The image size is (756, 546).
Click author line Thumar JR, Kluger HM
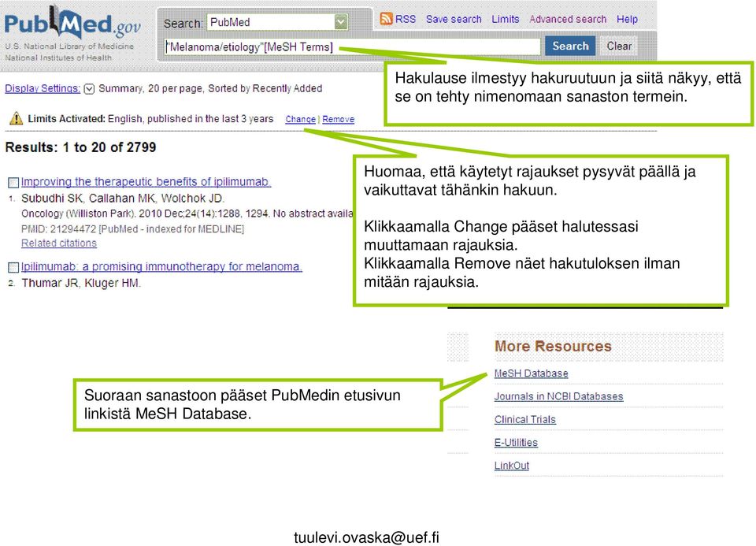(x=81, y=283)
